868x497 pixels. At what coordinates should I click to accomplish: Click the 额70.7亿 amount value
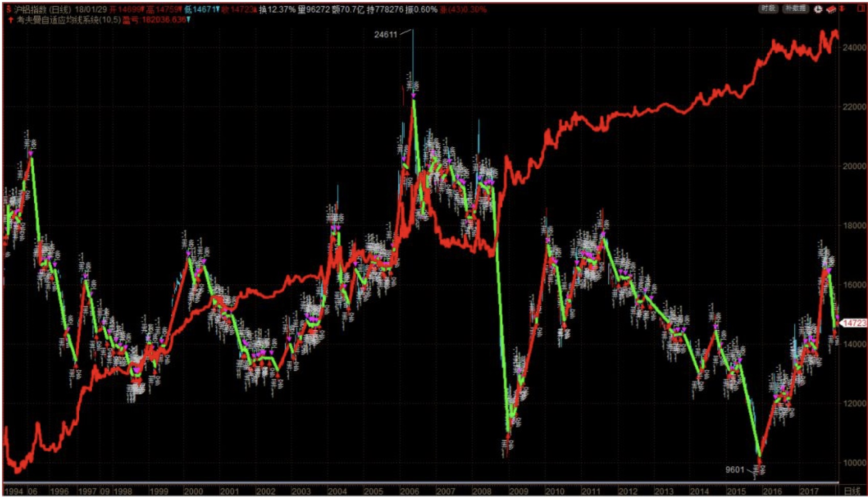(348, 9)
